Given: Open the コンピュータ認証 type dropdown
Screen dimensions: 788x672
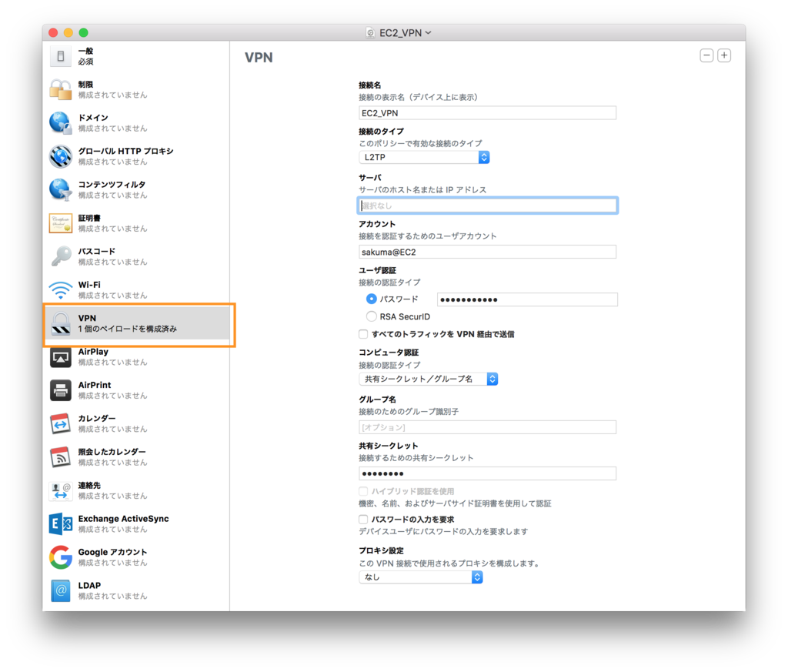Looking at the screenshot, I should [x=427, y=379].
